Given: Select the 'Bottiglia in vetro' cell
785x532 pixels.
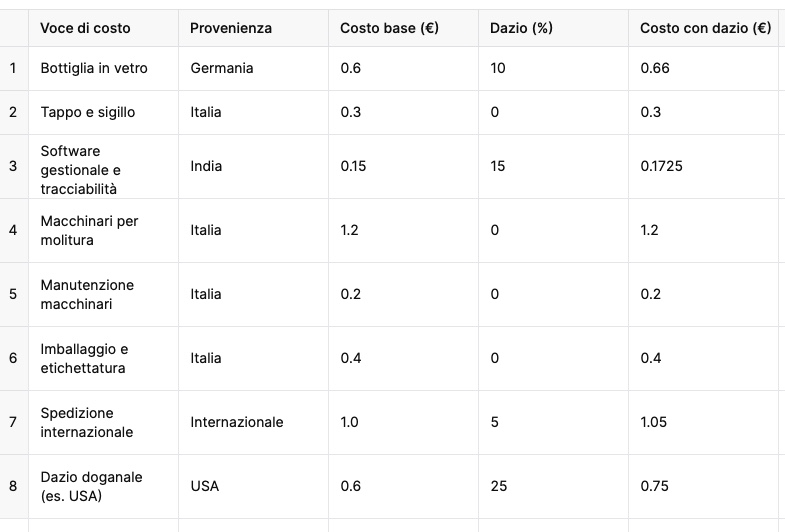Looking at the screenshot, I should [94, 68].
